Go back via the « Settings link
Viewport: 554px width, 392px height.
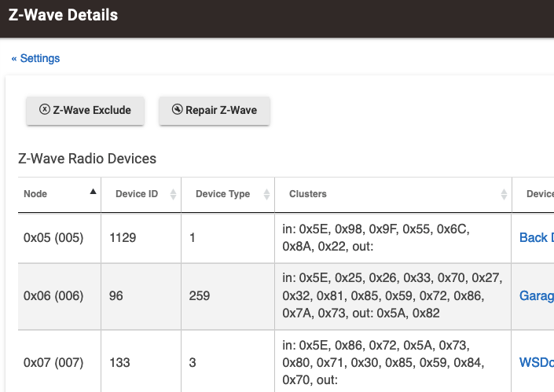click(35, 58)
